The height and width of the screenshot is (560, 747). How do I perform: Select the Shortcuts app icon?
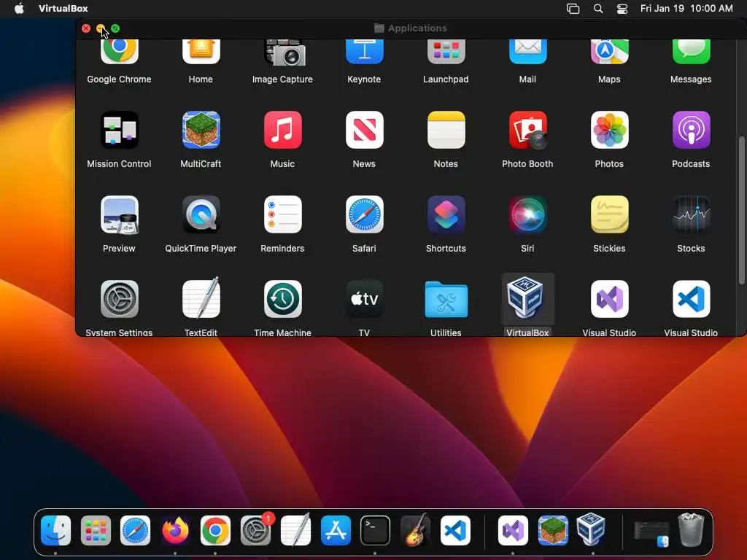coord(446,215)
